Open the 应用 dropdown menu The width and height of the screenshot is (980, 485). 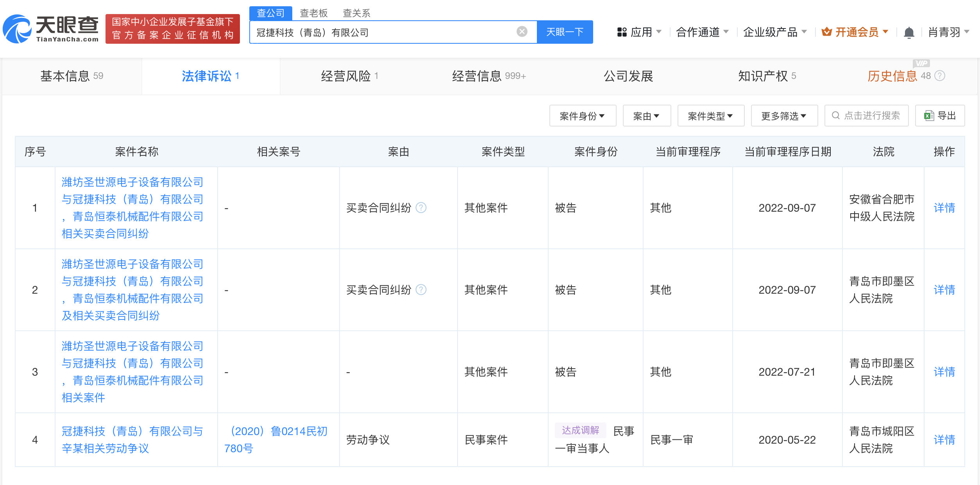(x=639, y=32)
